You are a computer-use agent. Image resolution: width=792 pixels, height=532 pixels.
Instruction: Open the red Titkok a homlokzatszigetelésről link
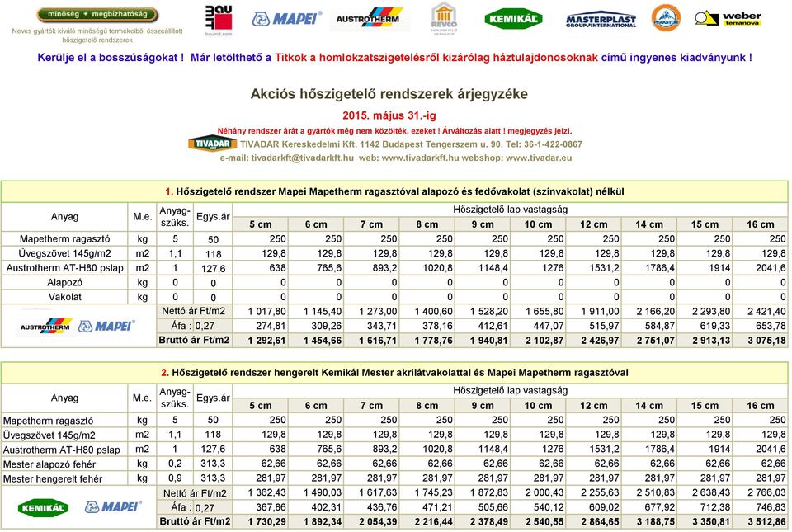click(x=436, y=58)
